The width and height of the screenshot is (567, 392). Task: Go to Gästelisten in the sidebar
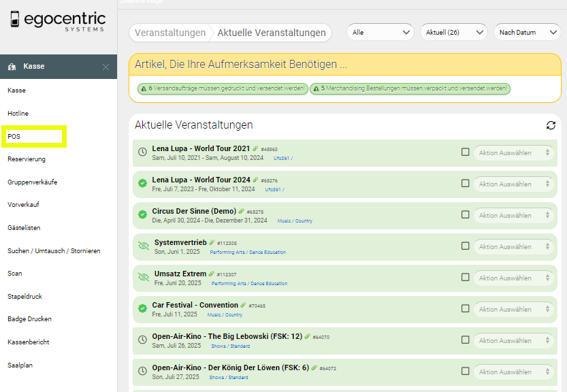[x=24, y=227]
